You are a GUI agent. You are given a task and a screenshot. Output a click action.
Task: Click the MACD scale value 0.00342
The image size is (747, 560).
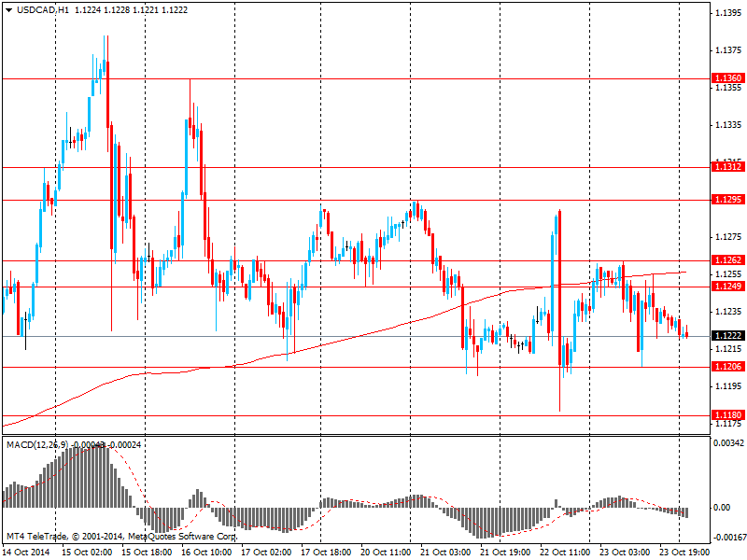[x=728, y=442]
